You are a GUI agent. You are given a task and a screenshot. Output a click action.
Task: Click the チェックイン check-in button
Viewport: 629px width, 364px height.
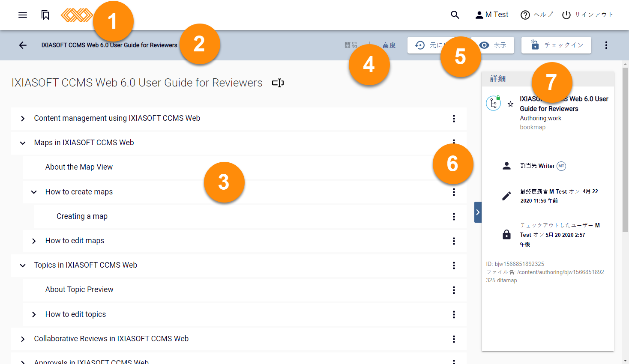(556, 45)
